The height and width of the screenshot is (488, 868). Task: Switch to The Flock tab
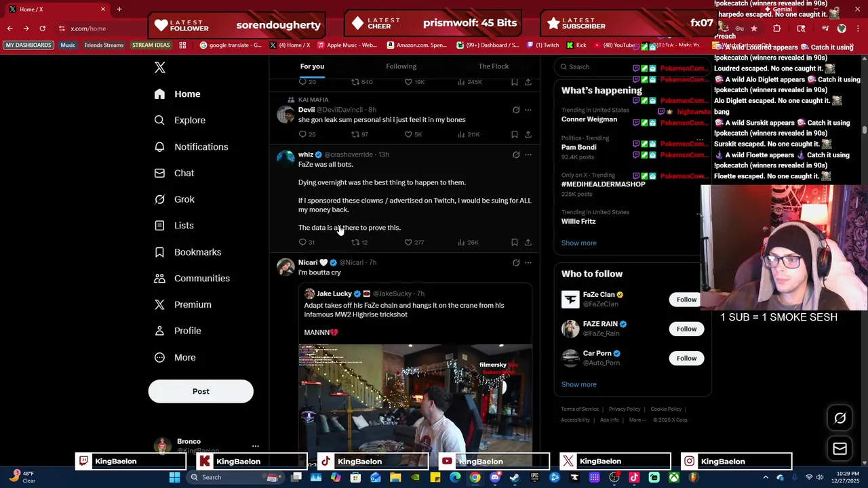pyautogui.click(x=494, y=66)
